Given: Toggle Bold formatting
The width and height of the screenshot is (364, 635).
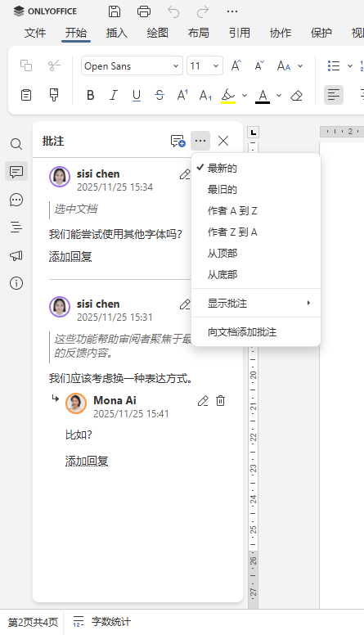Looking at the screenshot, I should [x=91, y=95].
